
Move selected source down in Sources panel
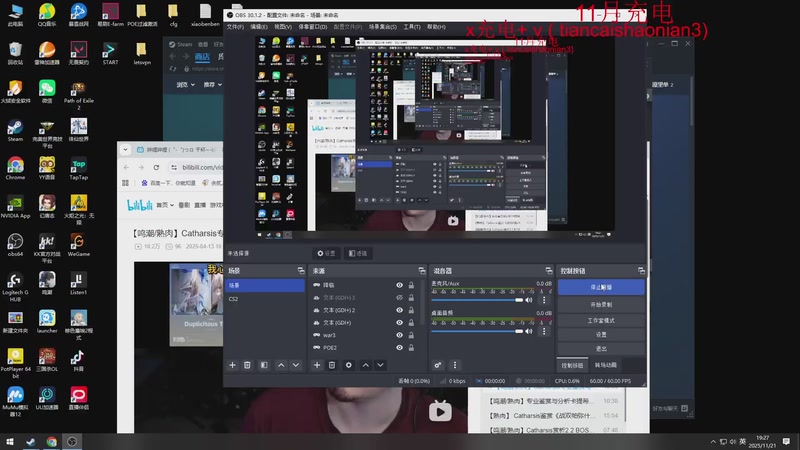381,365
